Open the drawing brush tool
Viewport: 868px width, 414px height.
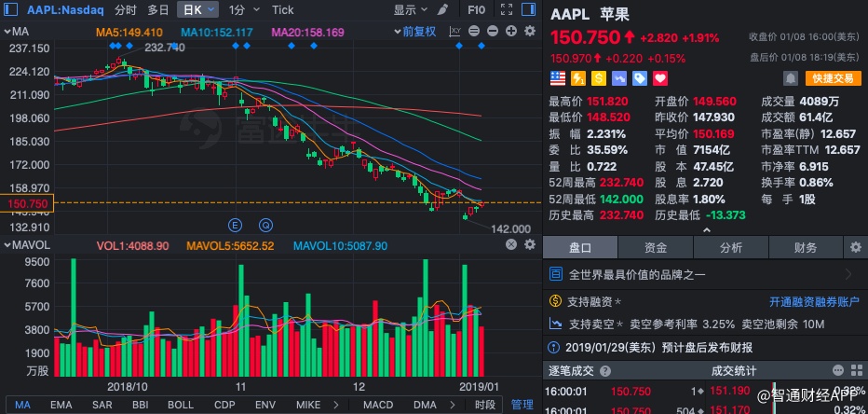click(x=442, y=9)
